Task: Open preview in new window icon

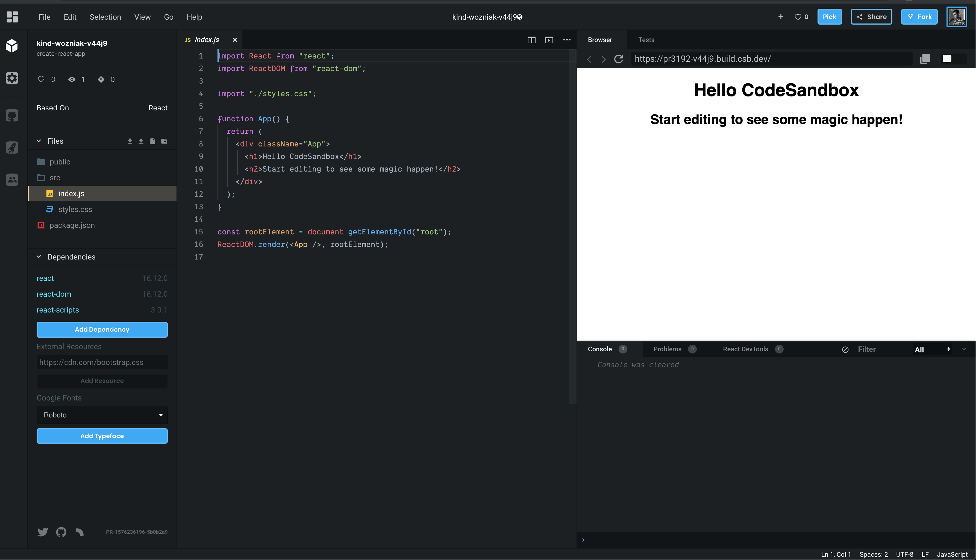Action: [x=925, y=59]
